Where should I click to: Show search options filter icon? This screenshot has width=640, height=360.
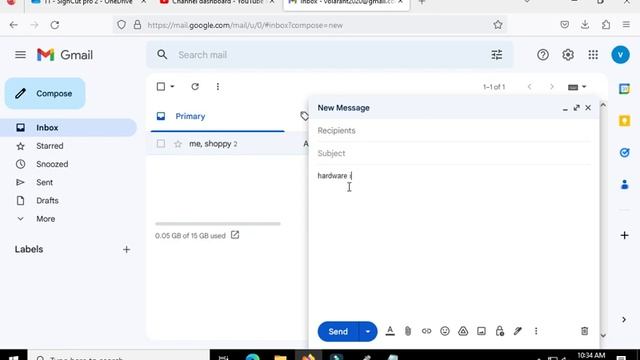497,55
